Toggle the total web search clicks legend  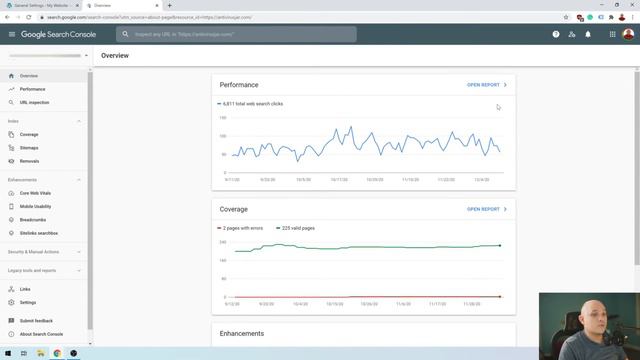tap(250, 104)
